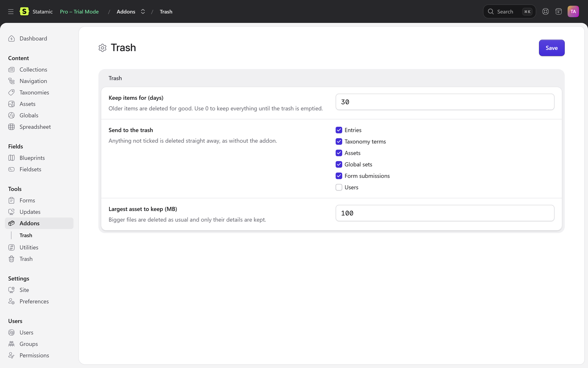The height and width of the screenshot is (368, 588).
Task: Uncheck the Taxonomy terms checkbox
Action: [x=339, y=141]
